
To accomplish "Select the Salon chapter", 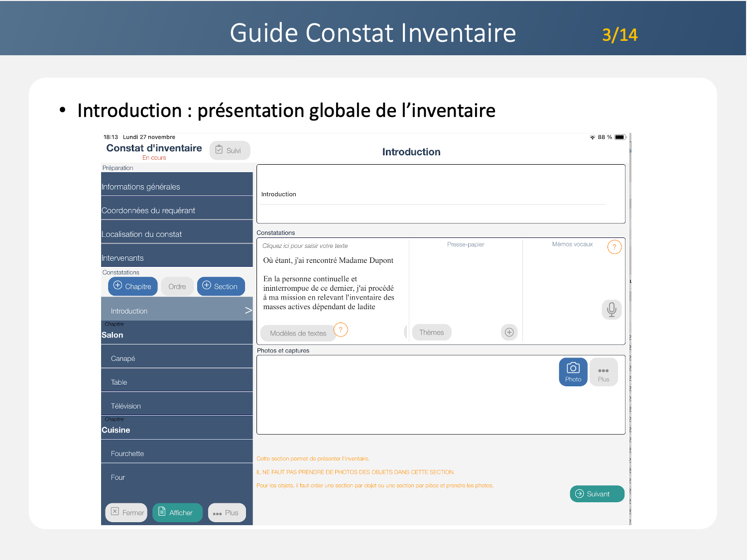I will click(x=177, y=335).
